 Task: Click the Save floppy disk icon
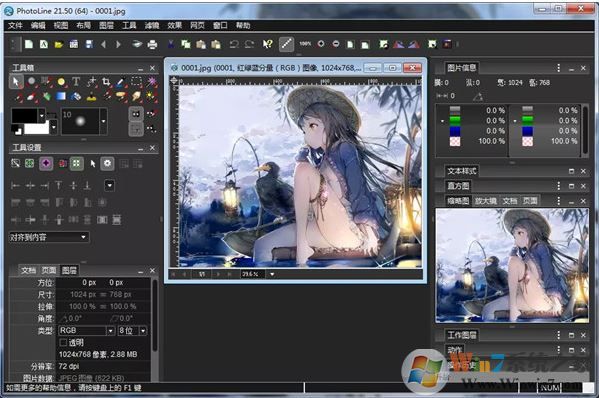click(89, 45)
